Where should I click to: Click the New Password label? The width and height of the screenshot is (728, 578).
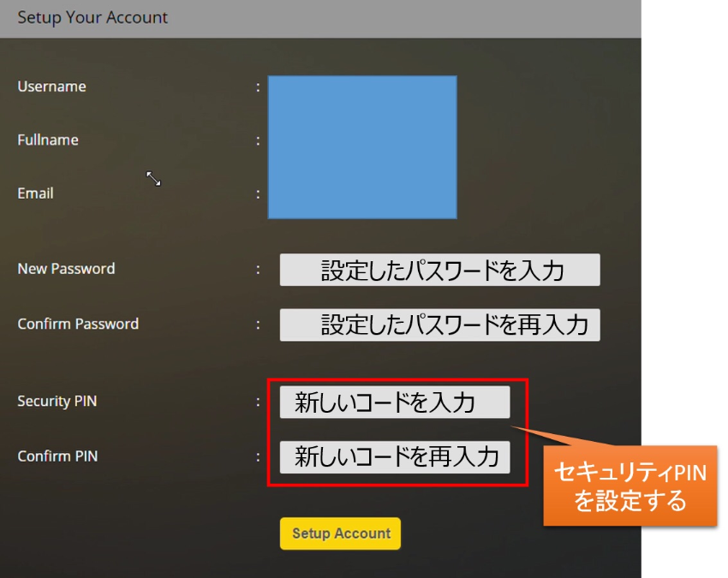[66, 269]
